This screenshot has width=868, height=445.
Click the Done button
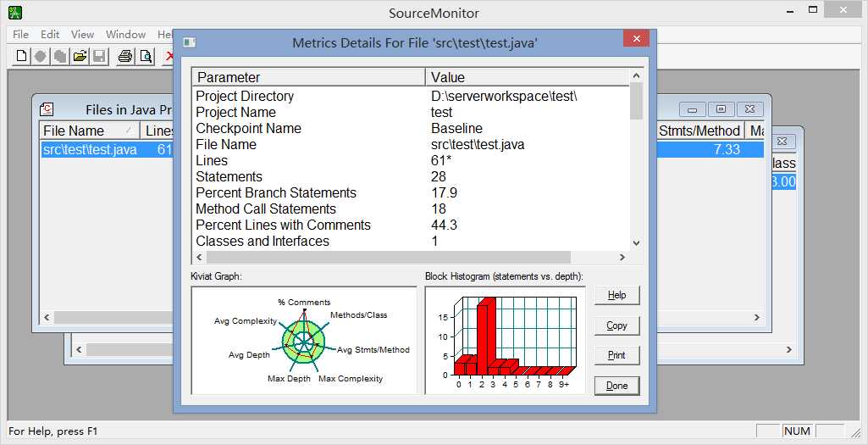(x=616, y=386)
